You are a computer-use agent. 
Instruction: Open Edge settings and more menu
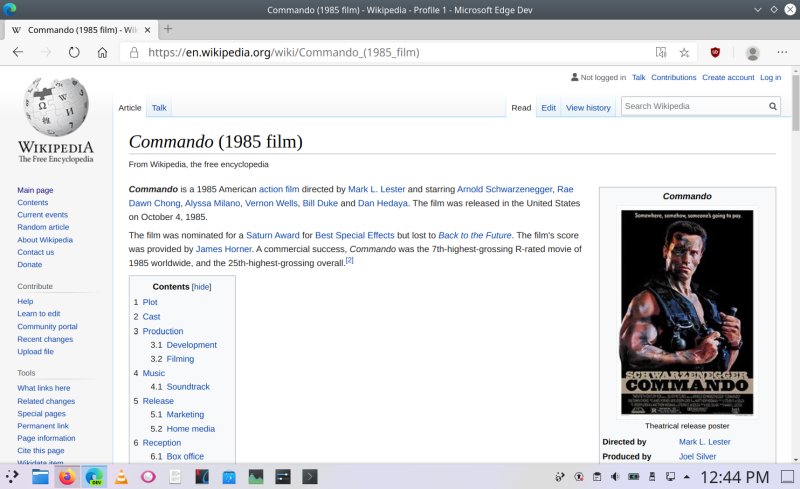click(x=782, y=52)
